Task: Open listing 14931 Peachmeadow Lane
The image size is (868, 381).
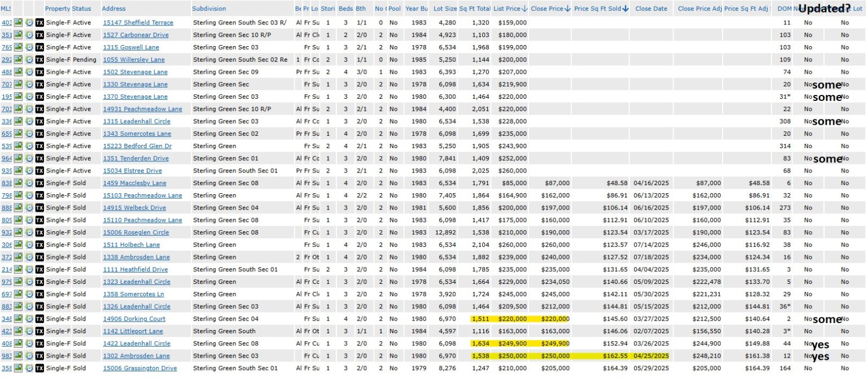Action: coord(143,109)
